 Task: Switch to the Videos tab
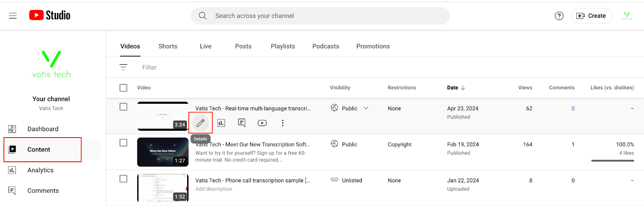coord(130,46)
